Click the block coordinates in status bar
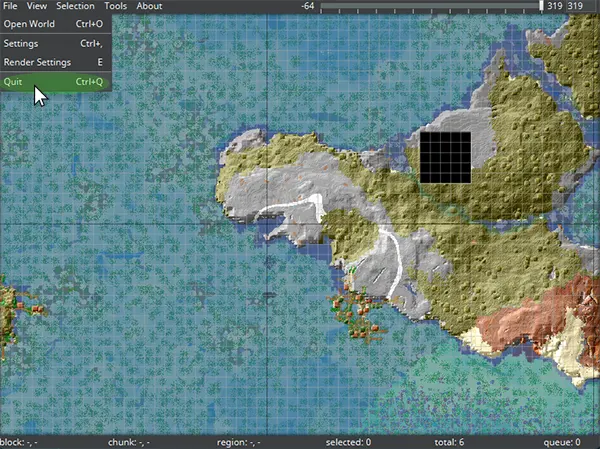The width and height of the screenshot is (600, 449). coord(19,442)
